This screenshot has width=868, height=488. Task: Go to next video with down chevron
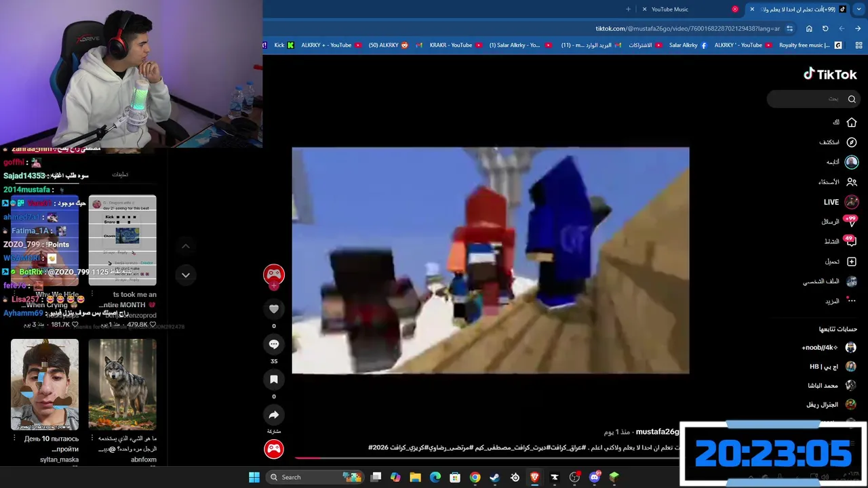(186, 275)
